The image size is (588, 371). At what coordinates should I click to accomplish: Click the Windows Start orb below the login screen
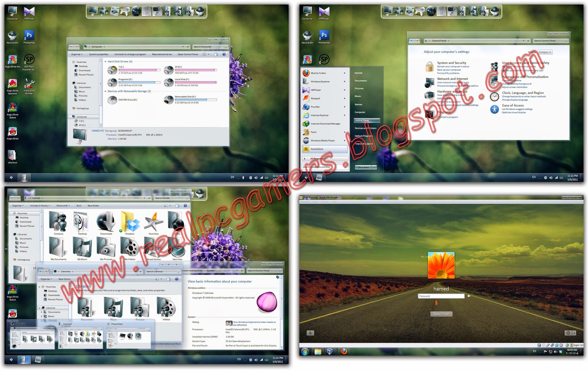click(305, 352)
